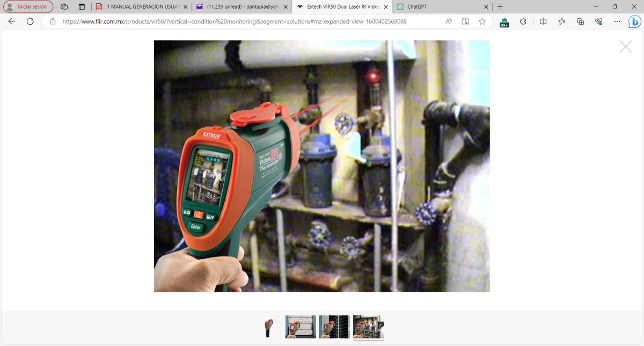The height and width of the screenshot is (346, 644).
Task: Open the Settings and more menu
Action: click(x=617, y=21)
